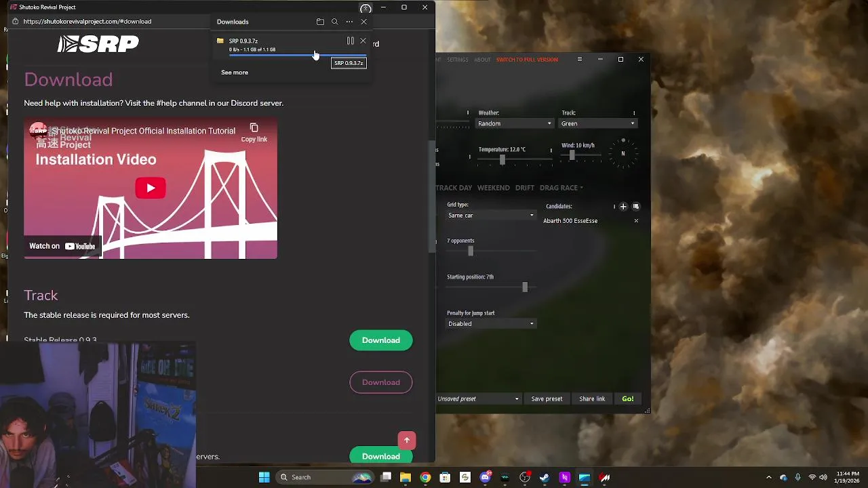Play the Installation Tutorial YouTube video
Viewport: 868px width, 488px height.
[x=151, y=188]
